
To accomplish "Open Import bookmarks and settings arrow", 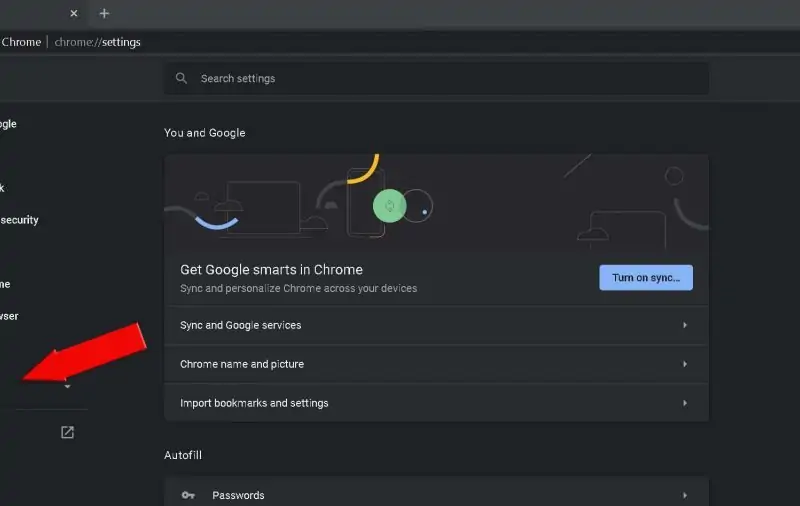I will [685, 403].
